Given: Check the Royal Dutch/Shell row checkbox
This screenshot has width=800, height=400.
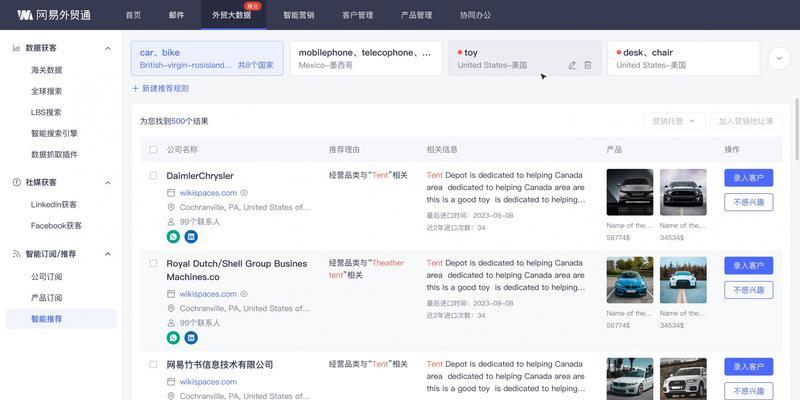Looking at the screenshot, I should pyautogui.click(x=153, y=263).
